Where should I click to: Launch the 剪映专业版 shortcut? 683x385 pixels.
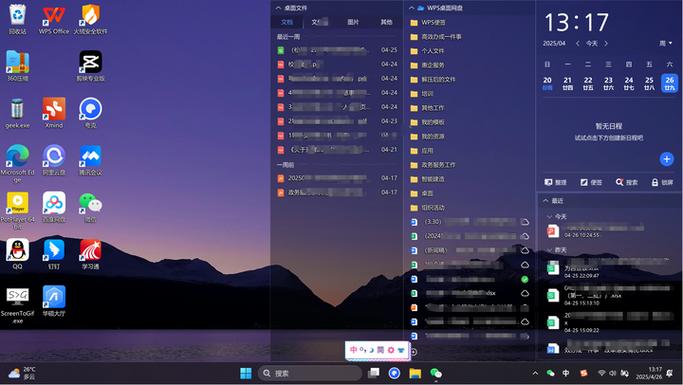click(90, 66)
